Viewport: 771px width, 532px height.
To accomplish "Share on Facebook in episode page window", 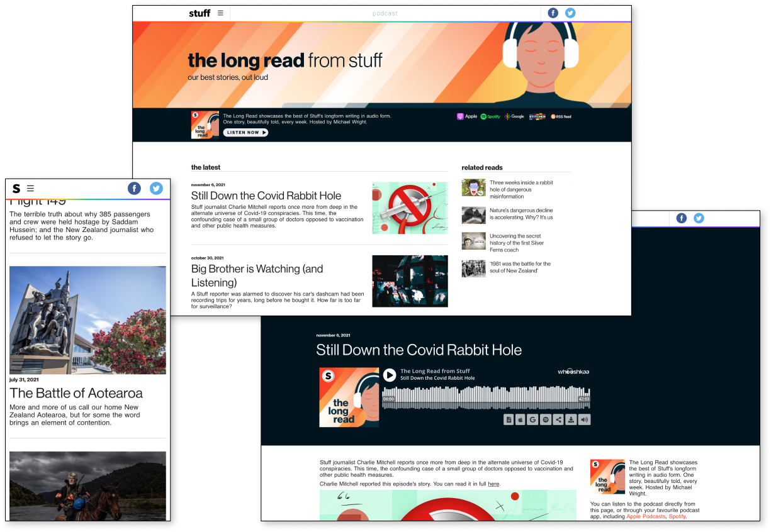I will 682,218.
